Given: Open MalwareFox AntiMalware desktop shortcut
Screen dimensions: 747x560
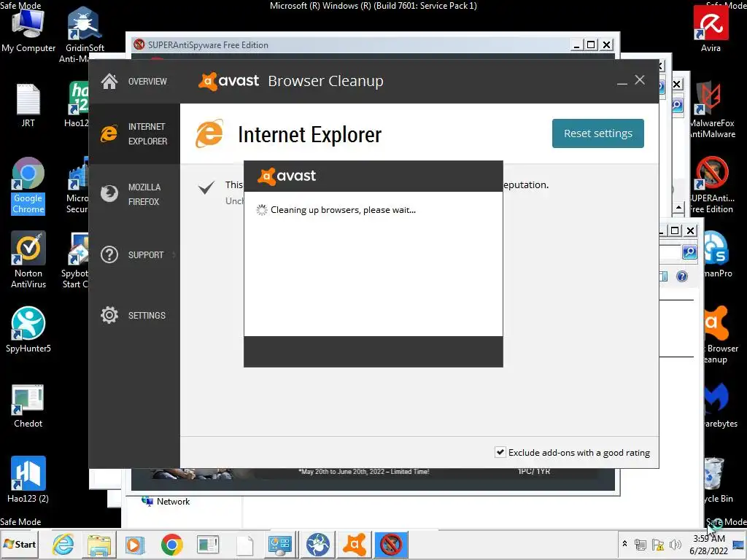Looking at the screenshot, I should (x=713, y=111).
